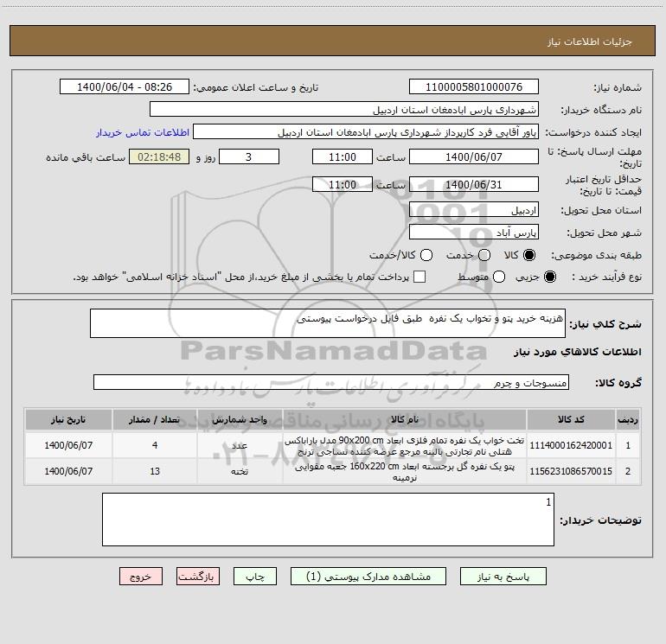
Task: Click the buyer notes text area
Action: click(x=328, y=520)
